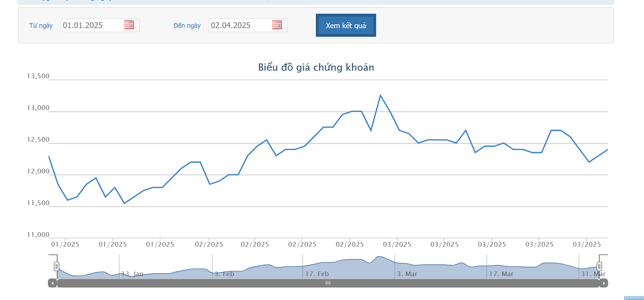644x300 pixels.
Task: Click the highest peak on the price line
Action: [x=380, y=96]
